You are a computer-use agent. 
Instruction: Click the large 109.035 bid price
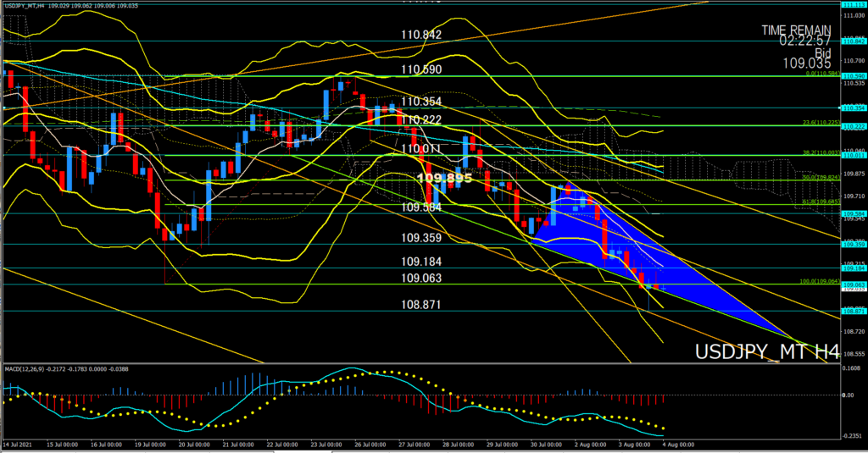pyautogui.click(x=807, y=64)
